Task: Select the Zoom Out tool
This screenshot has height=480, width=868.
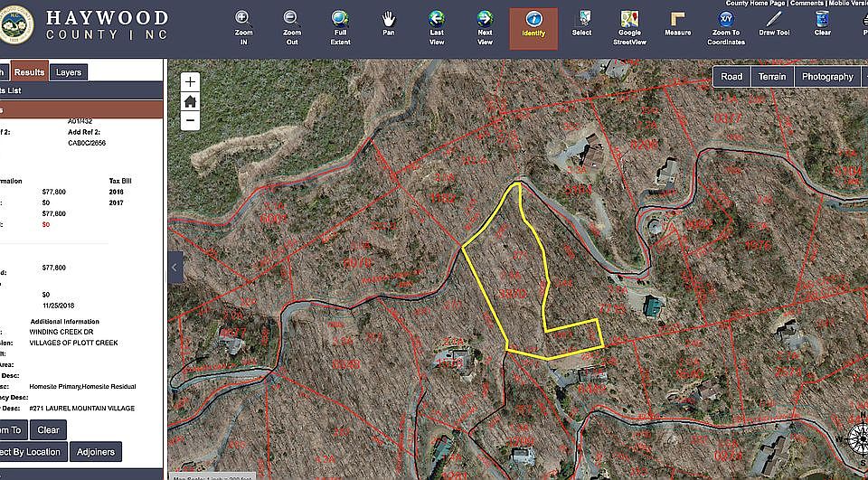Action: click(x=292, y=28)
